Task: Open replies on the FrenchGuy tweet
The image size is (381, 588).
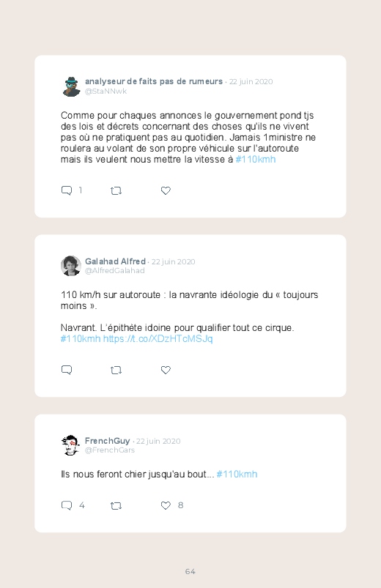Action: [67, 505]
